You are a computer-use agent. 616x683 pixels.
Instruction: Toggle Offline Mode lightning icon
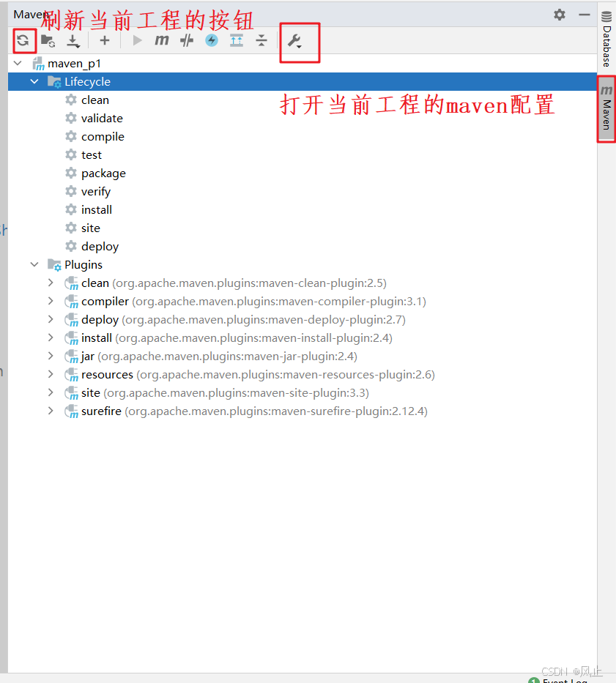[x=212, y=40]
